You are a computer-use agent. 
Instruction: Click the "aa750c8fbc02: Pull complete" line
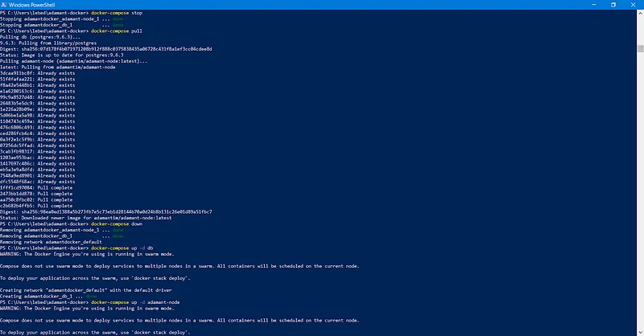click(36, 200)
